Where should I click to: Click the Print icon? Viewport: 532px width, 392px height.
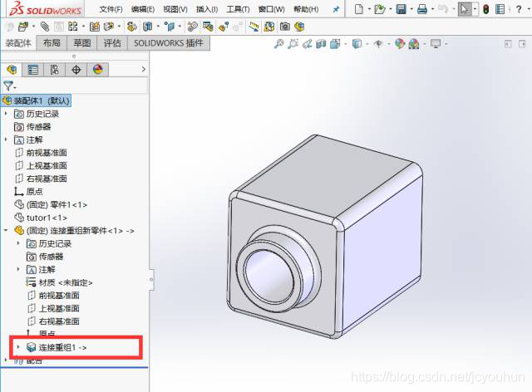(422, 9)
